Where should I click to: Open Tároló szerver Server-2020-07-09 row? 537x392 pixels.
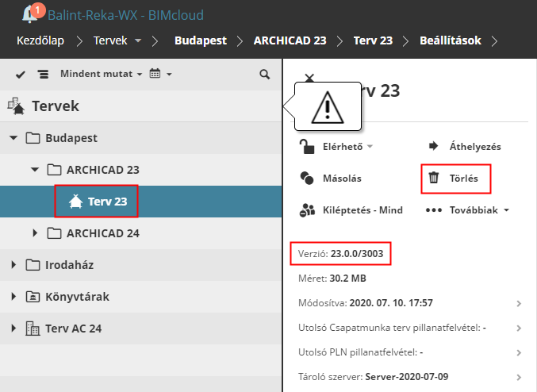pos(409,377)
